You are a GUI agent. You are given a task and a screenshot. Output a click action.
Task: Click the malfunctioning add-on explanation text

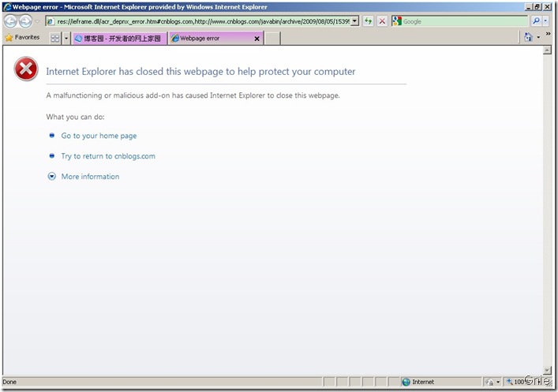click(193, 95)
